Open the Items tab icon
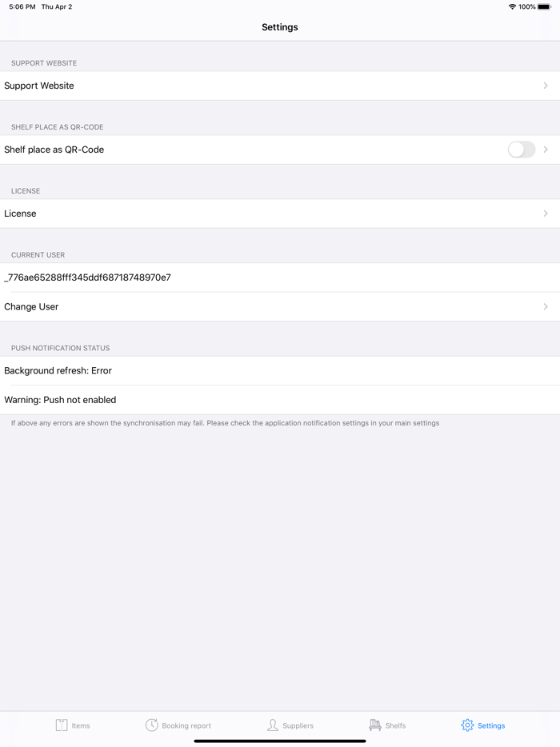Screen dimensions: 560x747 pos(62,725)
